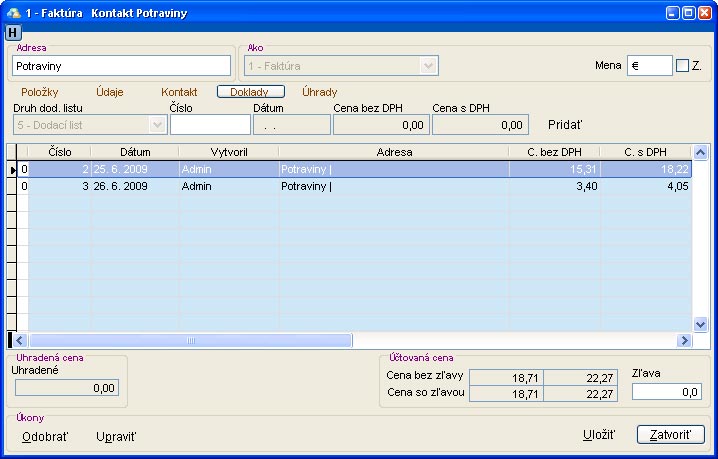Open the Údaje tab
718x459 pixels.
pos(109,92)
